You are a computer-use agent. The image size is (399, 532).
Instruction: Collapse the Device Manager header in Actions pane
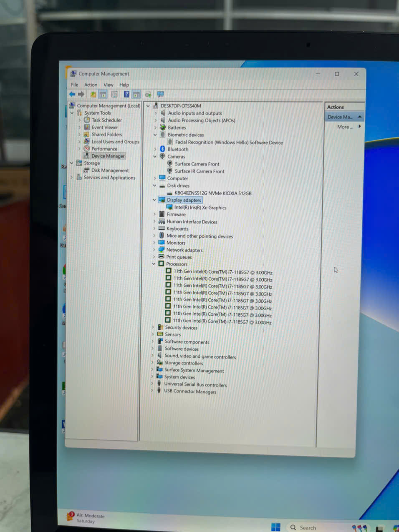click(x=359, y=117)
